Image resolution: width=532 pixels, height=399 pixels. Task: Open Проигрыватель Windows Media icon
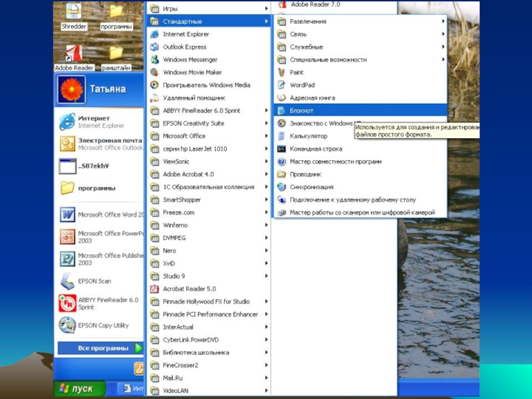coord(154,85)
